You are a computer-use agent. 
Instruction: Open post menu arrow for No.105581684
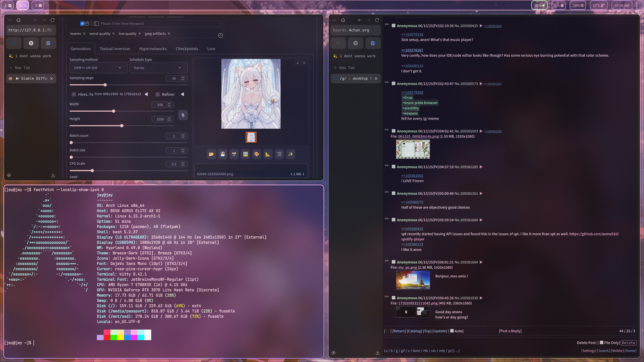[x=481, y=262]
